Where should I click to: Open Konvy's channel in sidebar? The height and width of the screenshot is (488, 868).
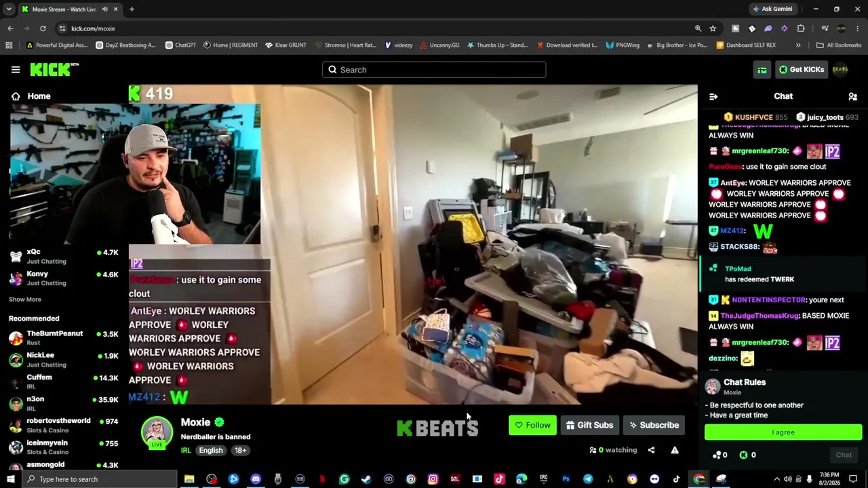[64, 278]
